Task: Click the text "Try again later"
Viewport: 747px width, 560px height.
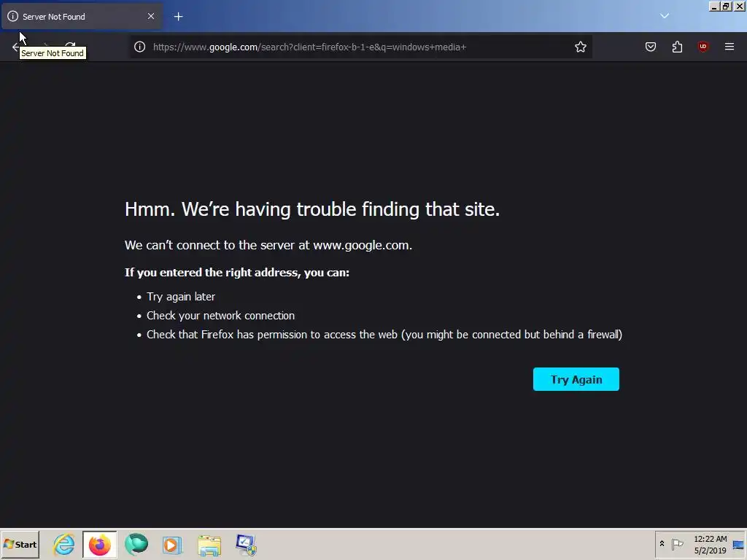Action: point(181,296)
